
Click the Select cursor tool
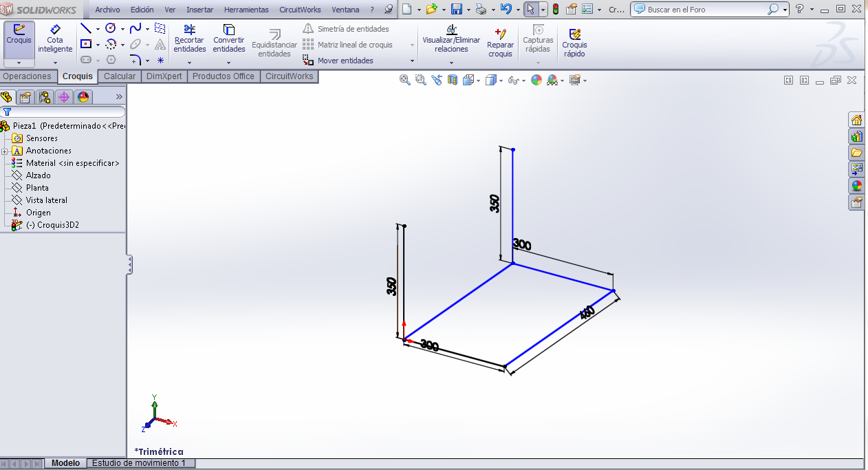tap(530, 10)
